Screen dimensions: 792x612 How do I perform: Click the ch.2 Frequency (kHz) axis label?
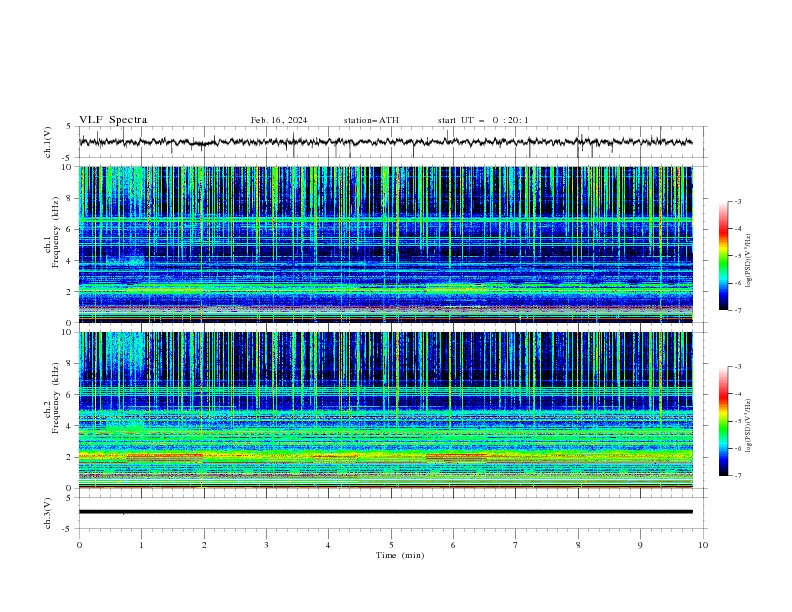click(x=52, y=397)
